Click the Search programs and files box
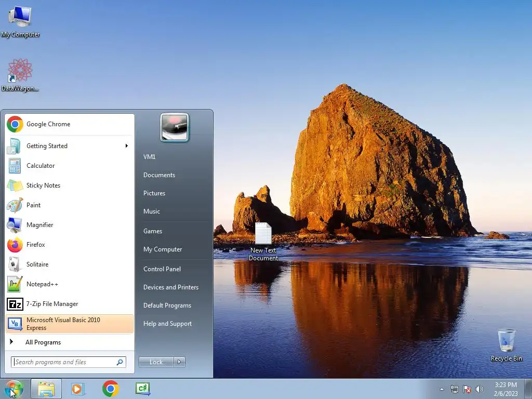Screen dimensions: 532x399 click(69, 362)
